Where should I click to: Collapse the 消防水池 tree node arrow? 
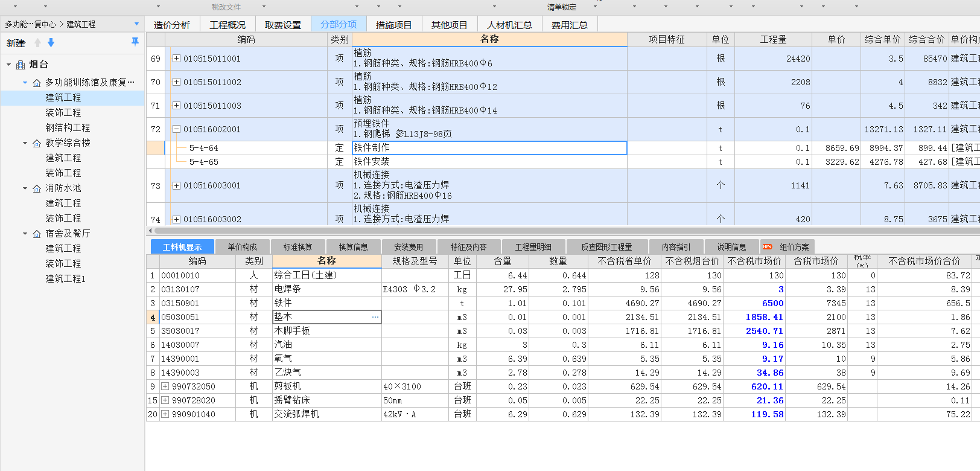click(x=25, y=188)
